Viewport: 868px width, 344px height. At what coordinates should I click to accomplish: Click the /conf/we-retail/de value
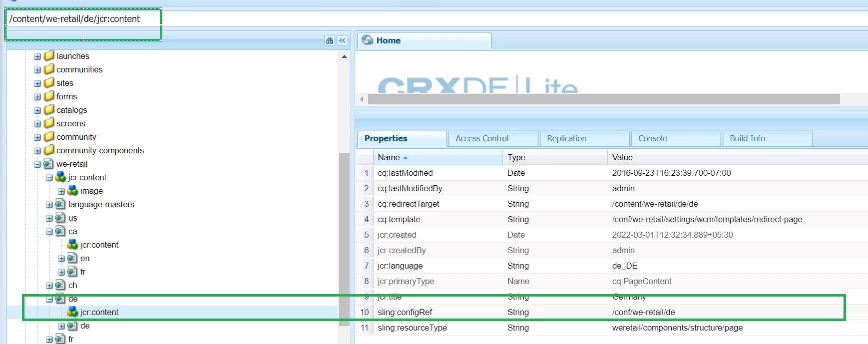point(643,312)
